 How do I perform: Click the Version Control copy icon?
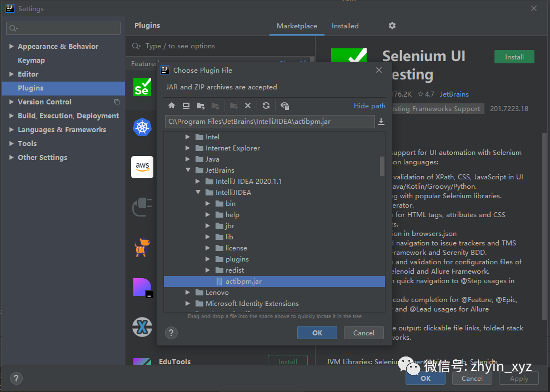pyautogui.click(x=117, y=102)
